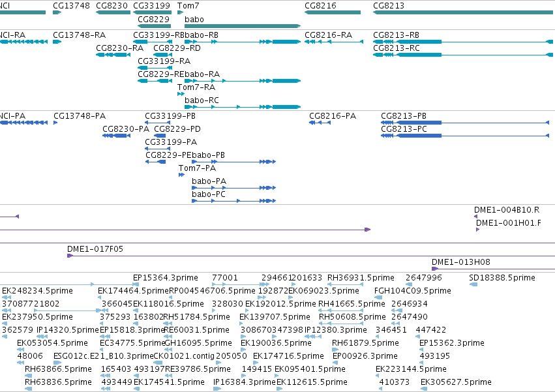The image size is (555, 392).
Task: Click EST label EK112615.5prime
Action: (312, 382)
